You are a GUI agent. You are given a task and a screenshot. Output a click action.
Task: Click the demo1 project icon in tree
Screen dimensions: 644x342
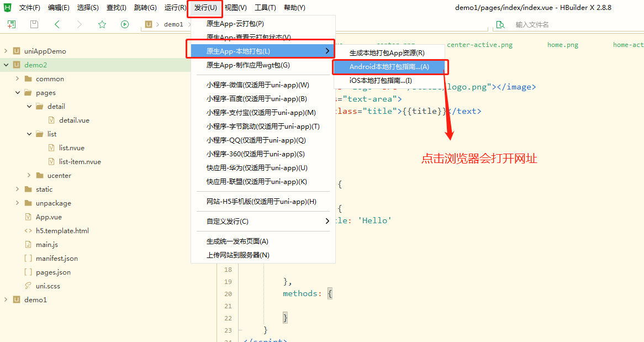coord(17,299)
